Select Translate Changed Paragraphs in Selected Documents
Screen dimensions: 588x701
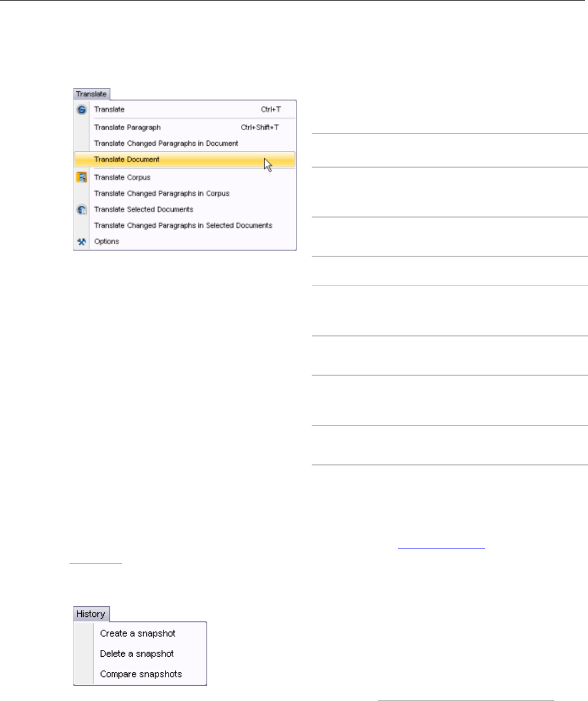pos(185,225)
